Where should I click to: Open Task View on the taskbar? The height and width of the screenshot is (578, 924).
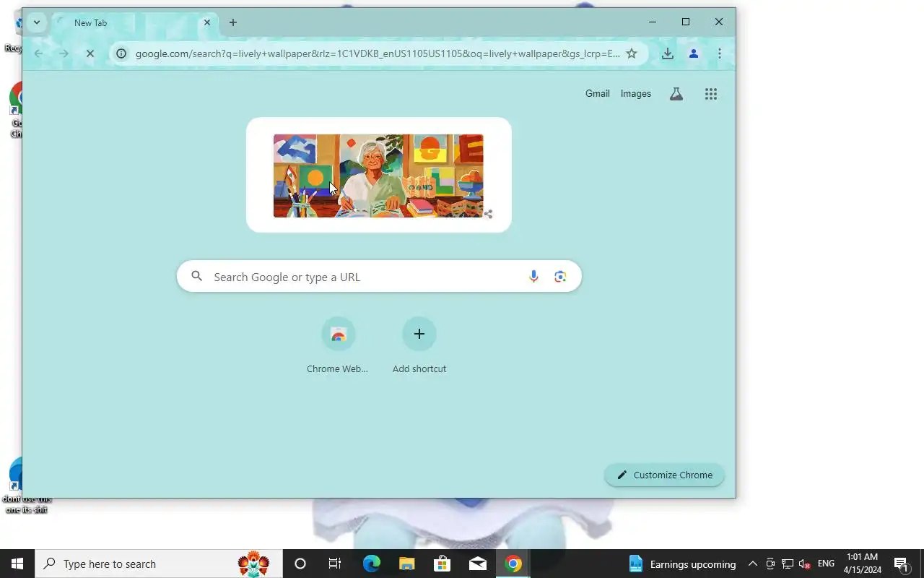click(335, 564)
